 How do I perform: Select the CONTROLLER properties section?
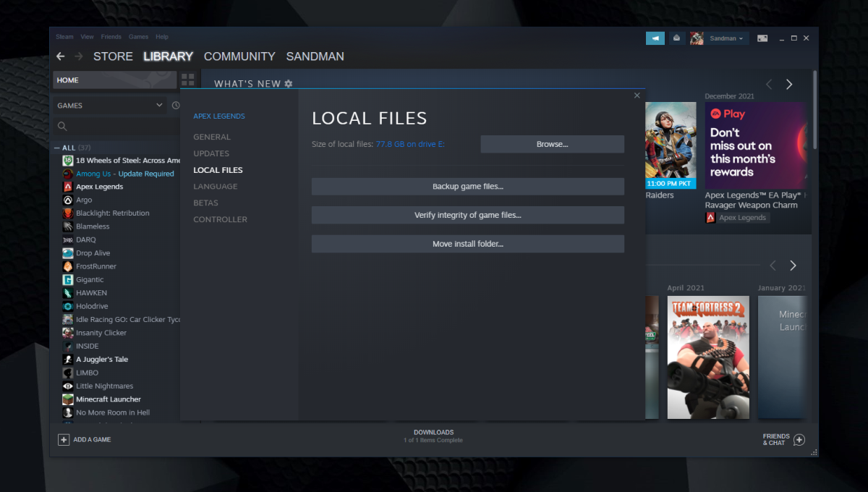(220, 219)
